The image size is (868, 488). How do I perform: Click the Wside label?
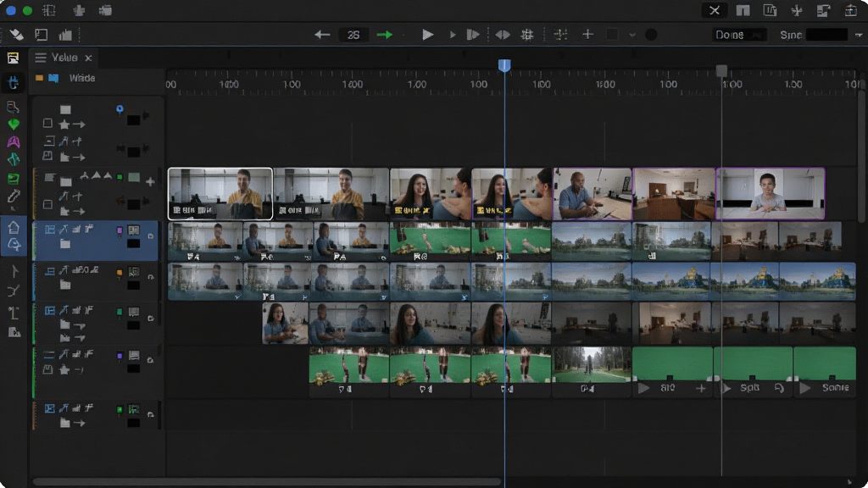click(x=82, y=78)
